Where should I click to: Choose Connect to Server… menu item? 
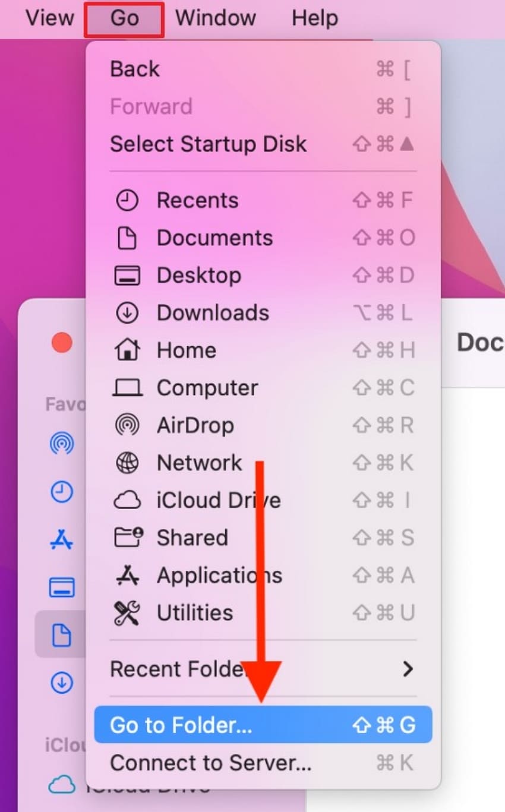(263, 763)
